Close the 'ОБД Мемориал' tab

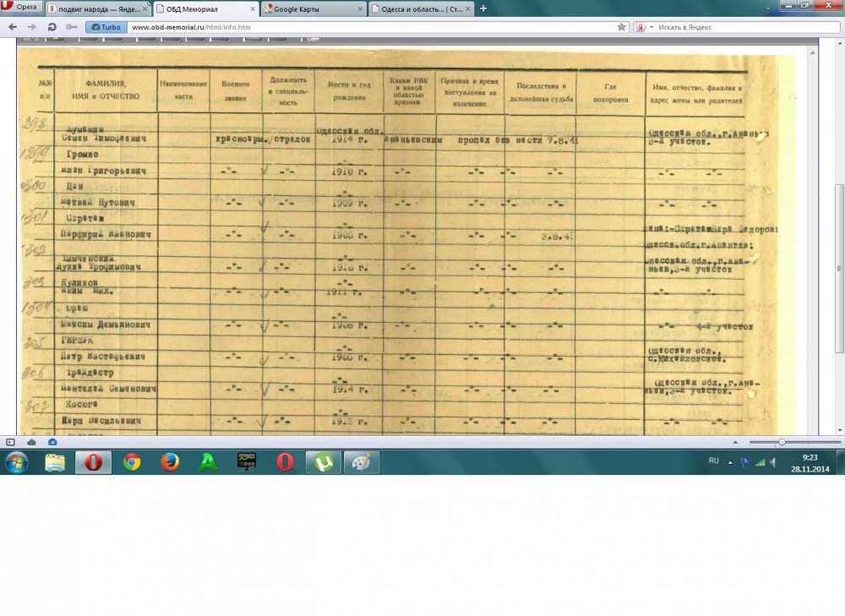point(253,9)
